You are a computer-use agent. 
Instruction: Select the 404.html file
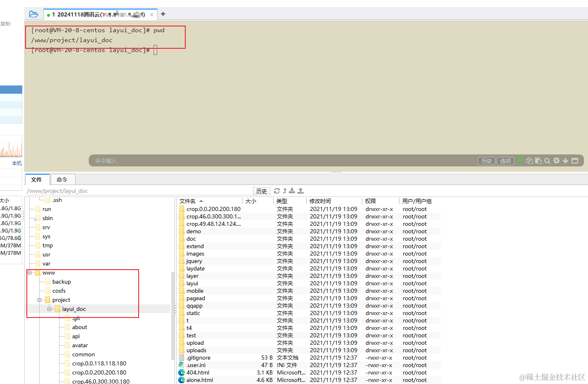pos(198,372)
